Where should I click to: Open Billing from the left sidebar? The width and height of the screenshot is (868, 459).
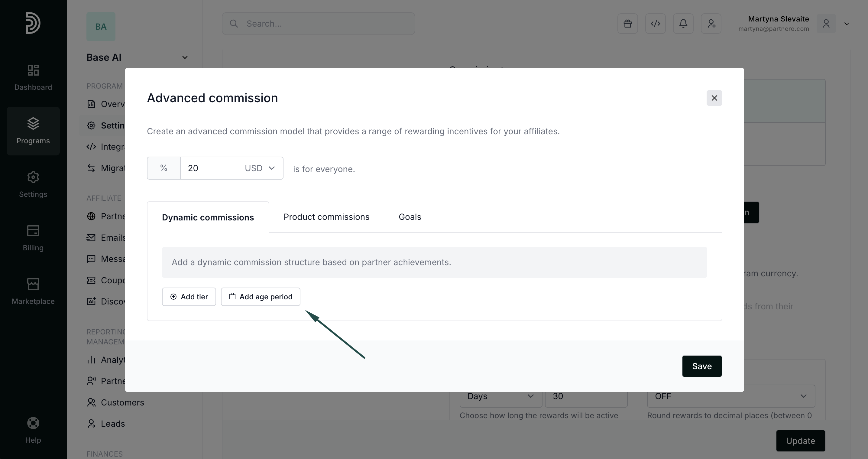[33, 231]
